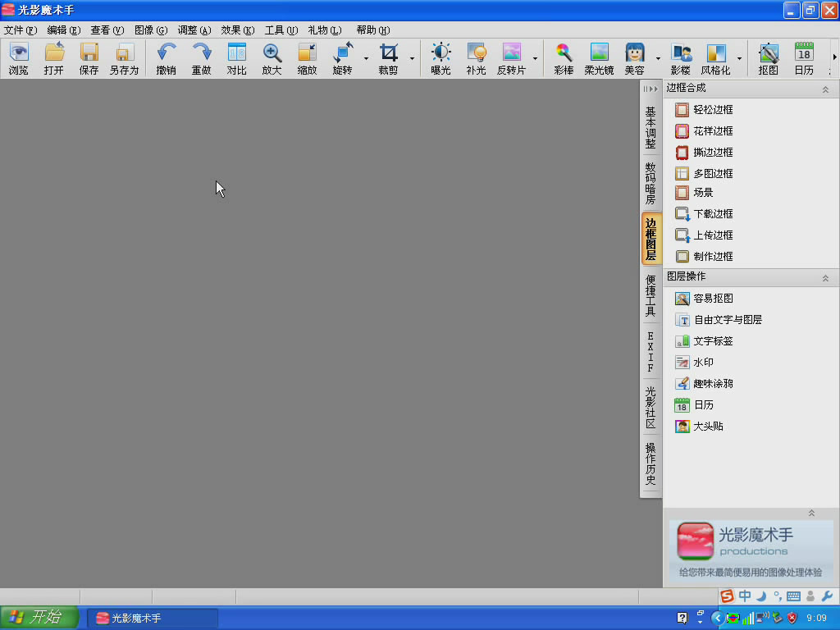Click the 开始 Start button
Image resolution: width=840 pixels, height=630 pixels.
point(39,617)
